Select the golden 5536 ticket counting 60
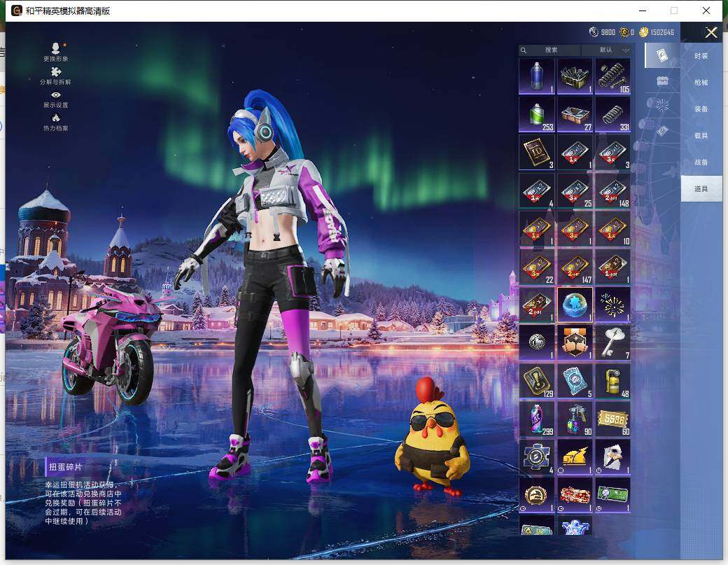Screen dimensions: 728x565 (613, 419)
